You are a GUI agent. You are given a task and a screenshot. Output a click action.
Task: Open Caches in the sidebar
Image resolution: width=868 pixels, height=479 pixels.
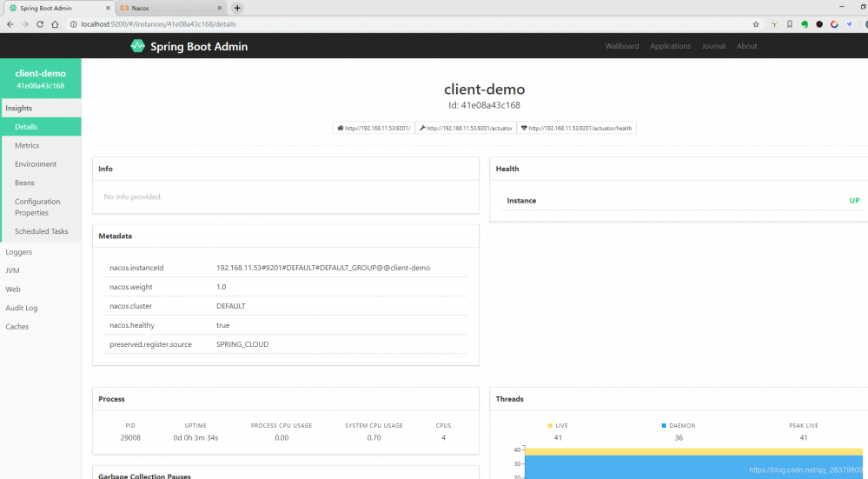41,327
